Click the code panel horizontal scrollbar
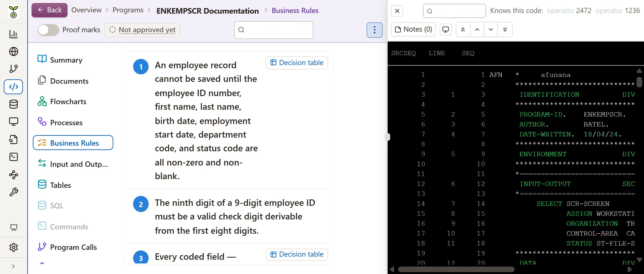This screenshot has height=274, width=644. (456, 269)
